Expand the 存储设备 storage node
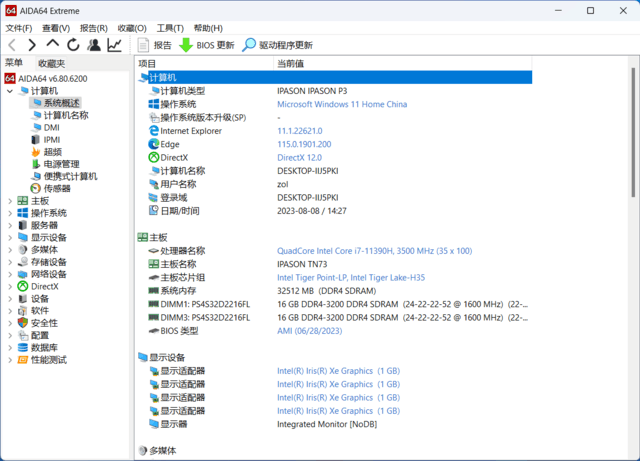Image resolution: width=640 pixels, height=461 pixels. [x=10, y=262]
